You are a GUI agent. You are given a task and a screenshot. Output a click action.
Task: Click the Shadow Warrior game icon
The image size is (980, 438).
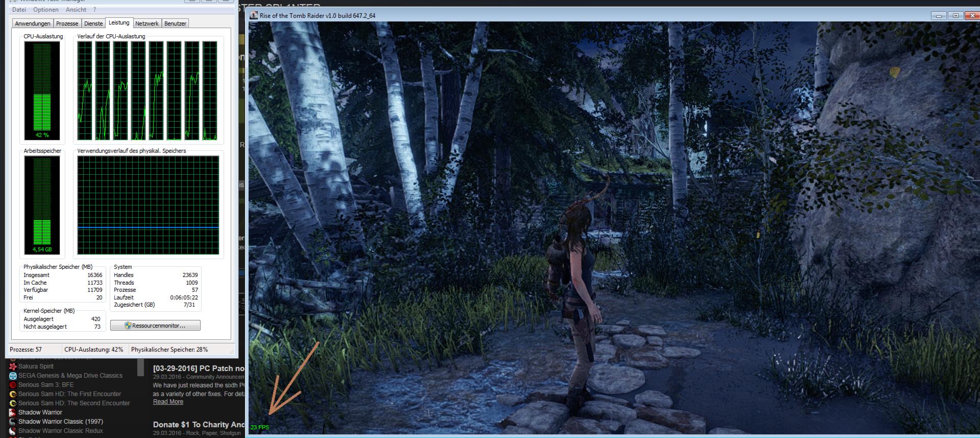click(x=13, y=412)
